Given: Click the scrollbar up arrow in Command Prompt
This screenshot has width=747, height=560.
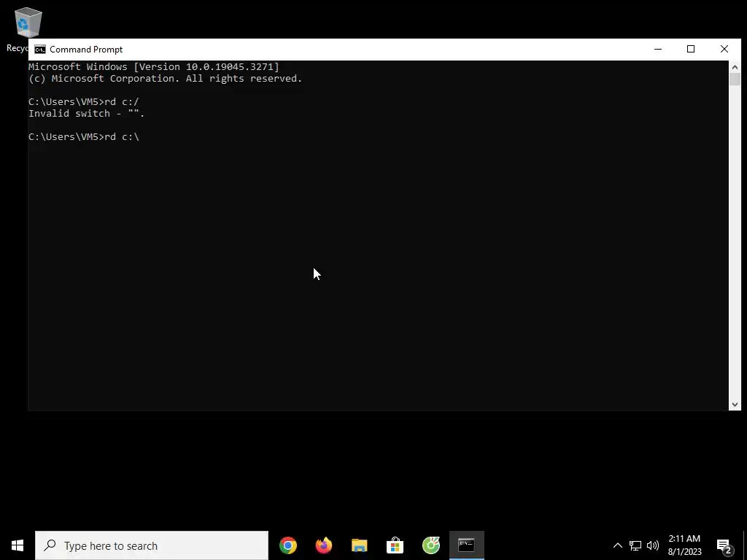Looking at the screenshot, I should 735,67.
